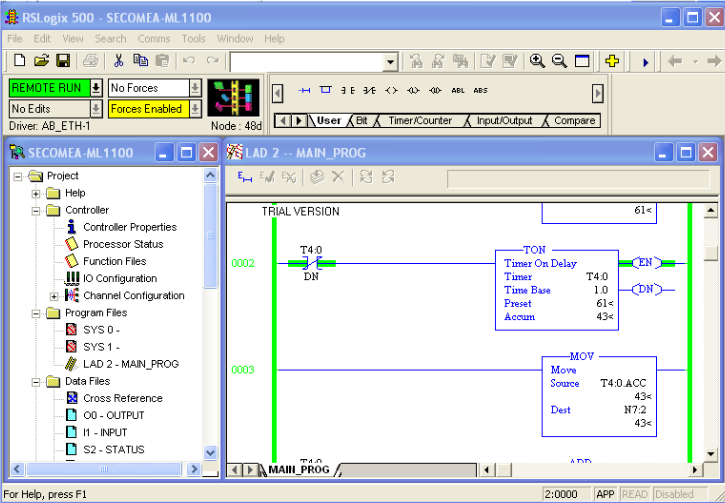Open the File menu

click(15, 39)
